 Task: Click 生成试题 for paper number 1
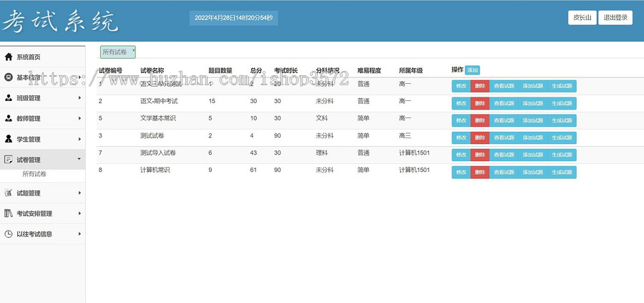(562, 87)
